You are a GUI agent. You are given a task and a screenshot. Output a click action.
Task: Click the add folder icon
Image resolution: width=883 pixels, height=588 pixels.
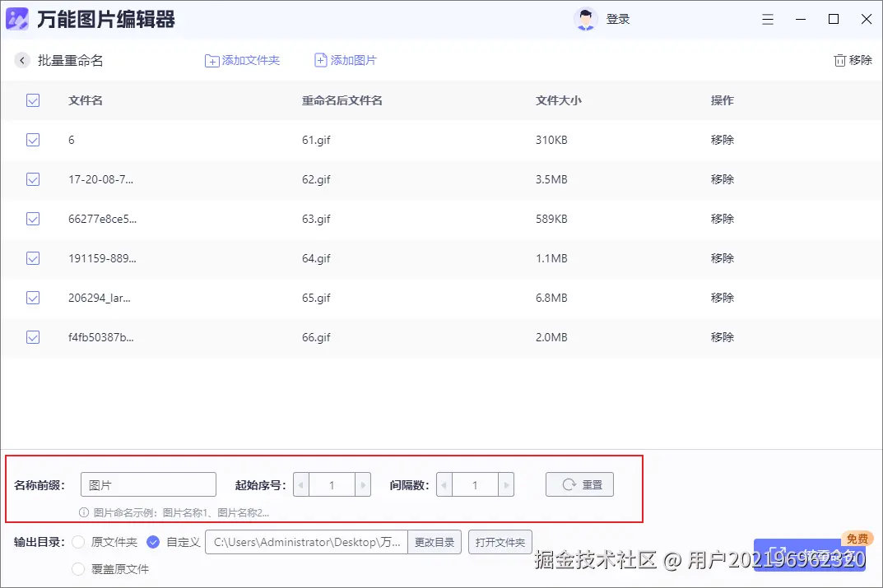click(x=211, y=61)
